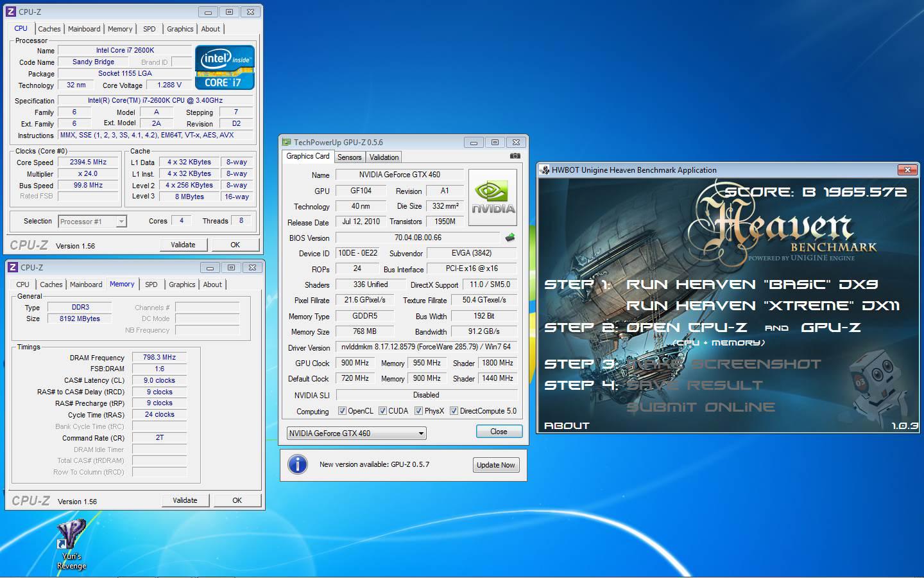Screen dimensions: 924x578
Task: Click GPU-Z link in Heaven step 2
Action: [831, 328]
